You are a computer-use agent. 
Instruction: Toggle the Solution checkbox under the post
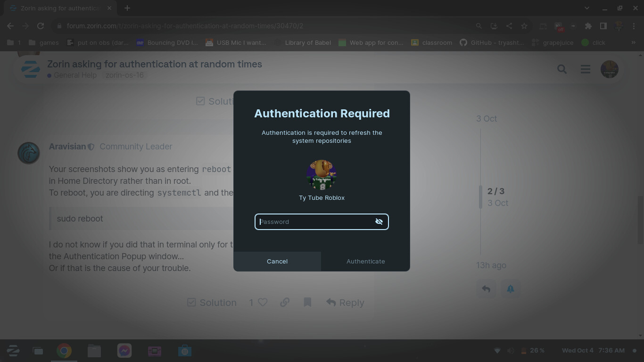212,303
